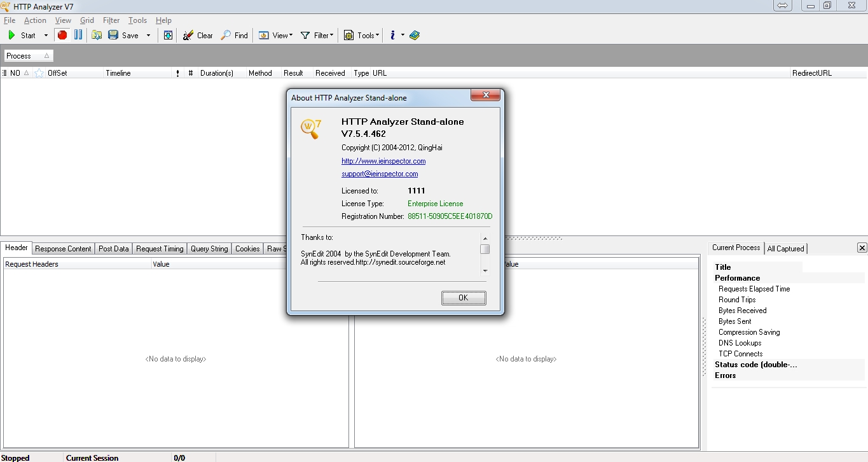
Task: Click the blue info 'i' icon
Action: click(393, 36)
